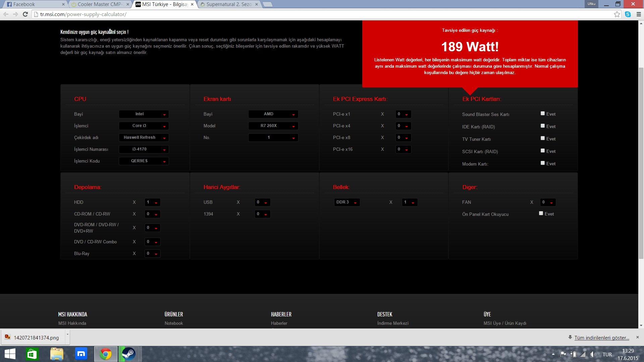644x362 pixels.
Task: Open Chrome's hamburger menu
Action: tap(639, 14)
